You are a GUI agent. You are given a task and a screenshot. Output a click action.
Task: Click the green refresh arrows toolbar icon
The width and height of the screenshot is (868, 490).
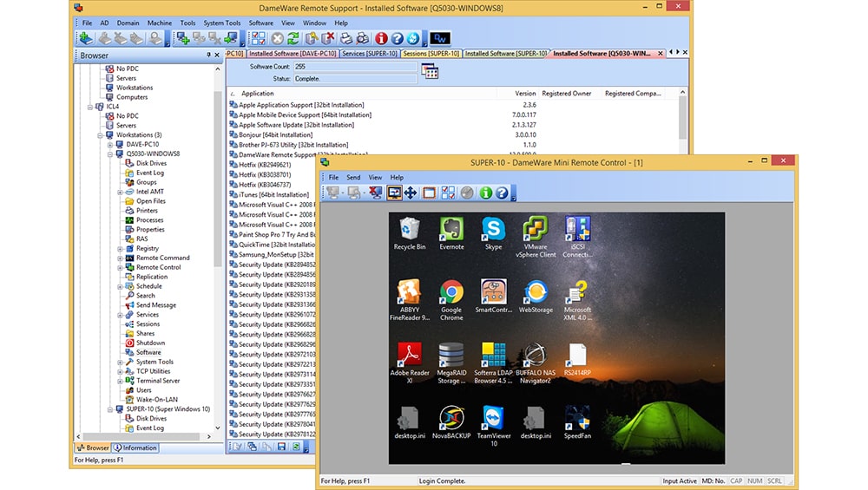293,38
